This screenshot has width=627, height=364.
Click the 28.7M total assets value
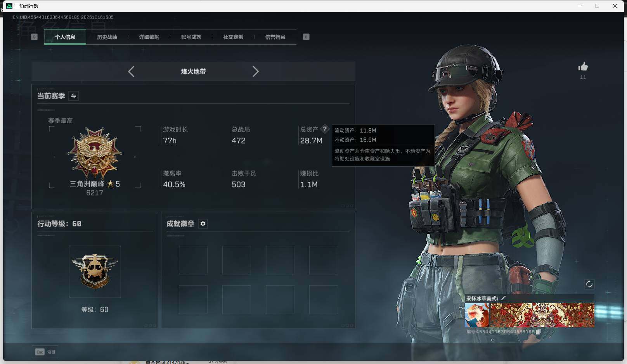pyautogui.click(x=311, y=141)
